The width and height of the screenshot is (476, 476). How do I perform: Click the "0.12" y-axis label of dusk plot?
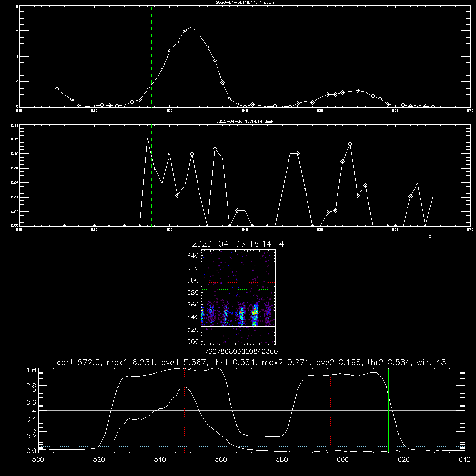15,139
